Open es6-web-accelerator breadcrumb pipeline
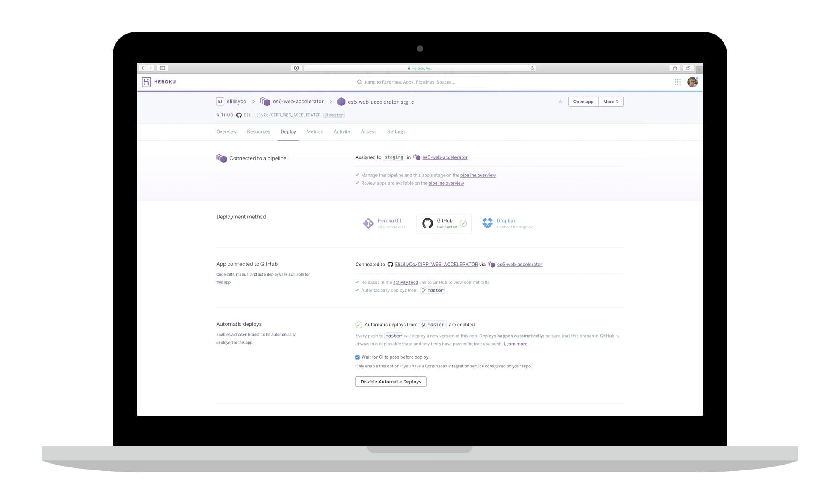The width and height of the screenshot is (840, 504). (298, 102)
